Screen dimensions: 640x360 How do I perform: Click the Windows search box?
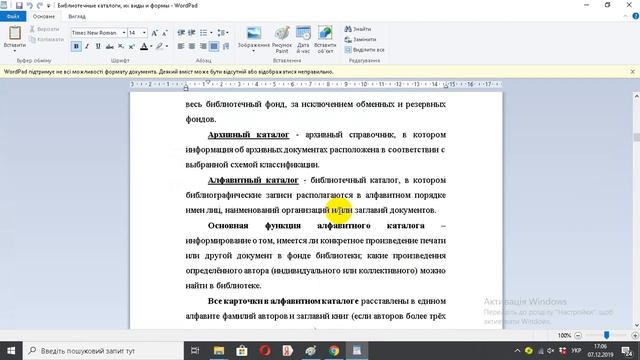[103, 351]
